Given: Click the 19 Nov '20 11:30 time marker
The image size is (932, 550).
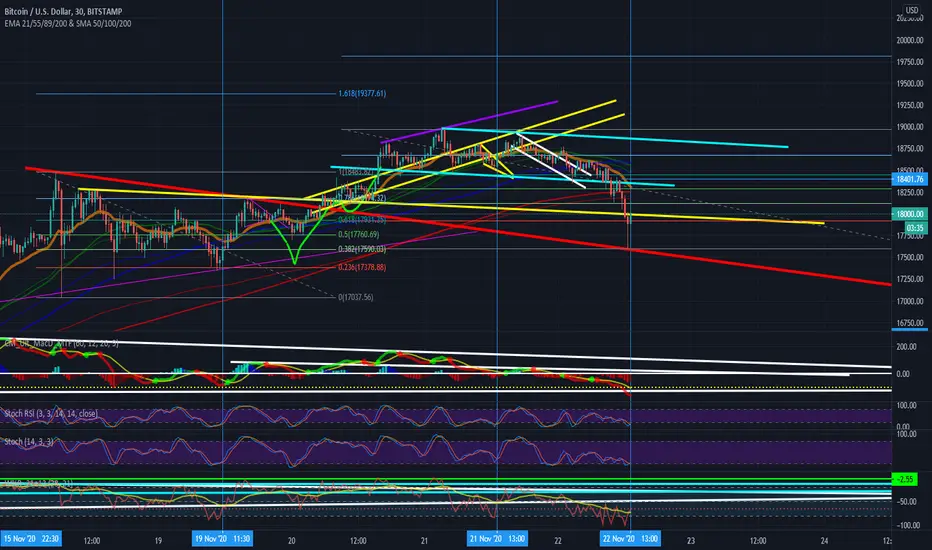Looking at the screenshot, I should 222,539.
